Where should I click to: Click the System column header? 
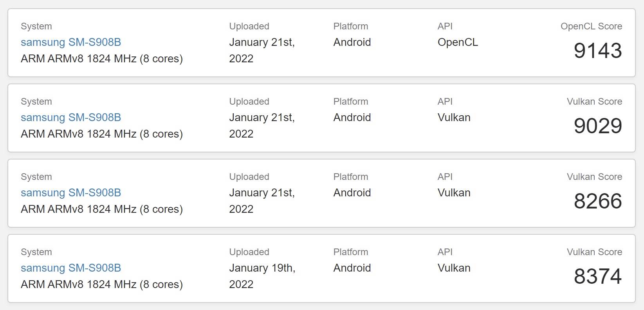click(x=36, y=26)
